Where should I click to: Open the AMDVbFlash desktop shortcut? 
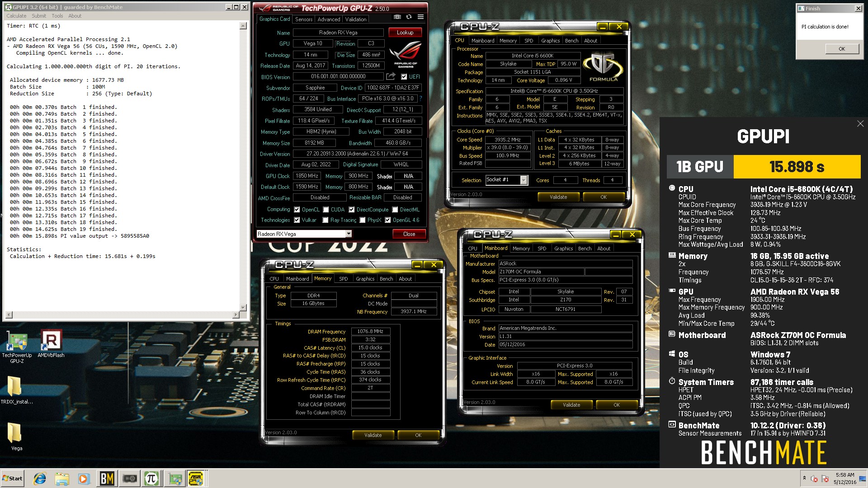tap(51, 344)
